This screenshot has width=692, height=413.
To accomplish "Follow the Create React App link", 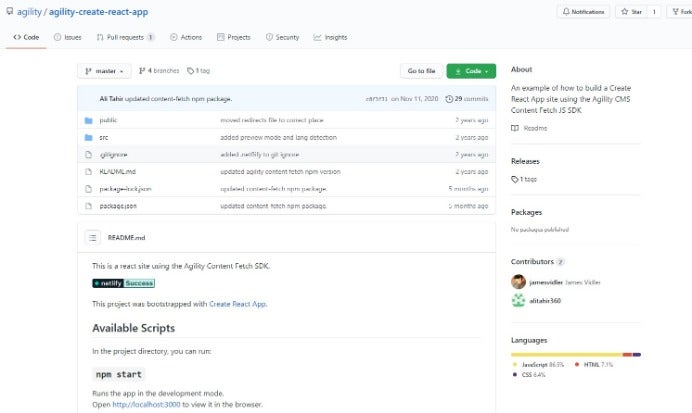I will pyautogui.click(x=237, y=304).
